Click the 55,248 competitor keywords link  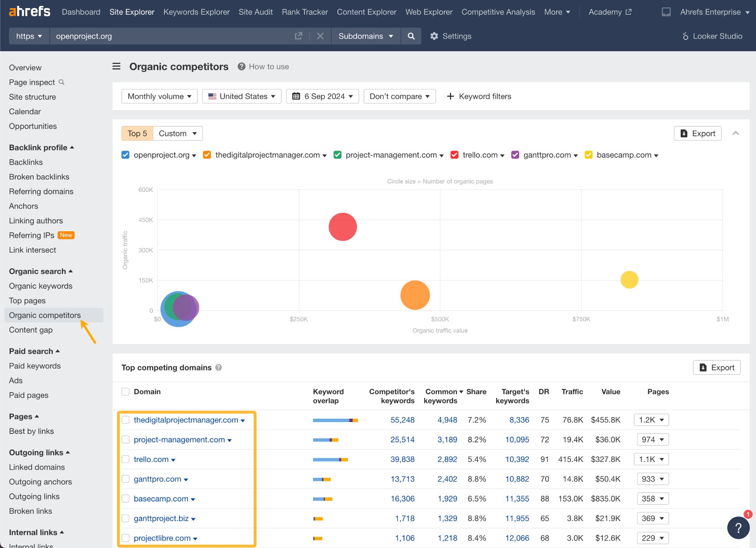pyautogui.click(x=402, y=420)
